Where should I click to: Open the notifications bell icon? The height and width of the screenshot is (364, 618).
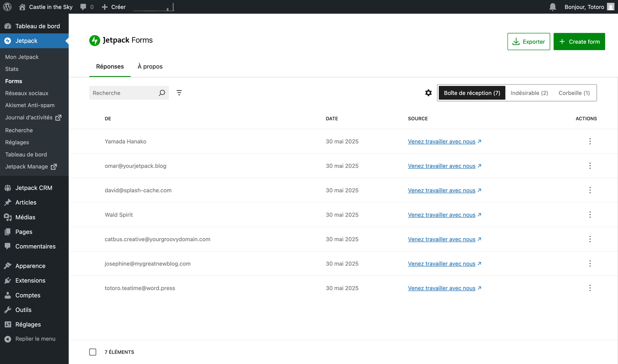point(553,7)
